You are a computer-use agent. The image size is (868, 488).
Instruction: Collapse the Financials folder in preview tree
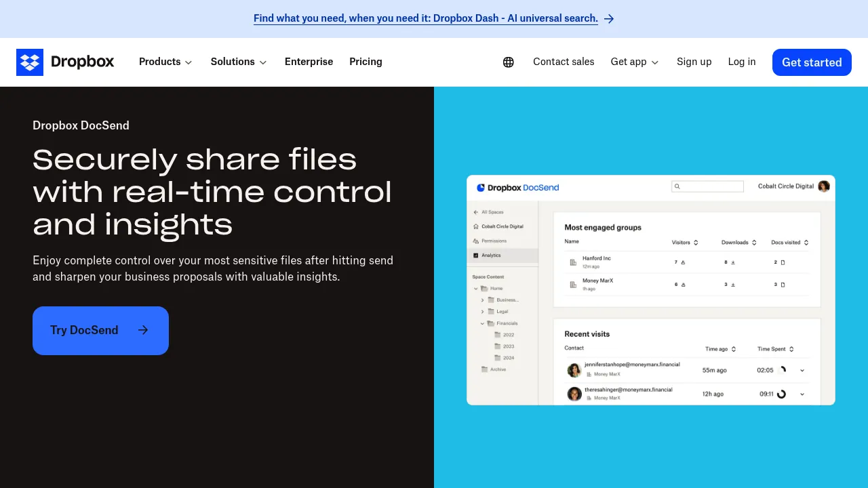(x=482, y=323)
